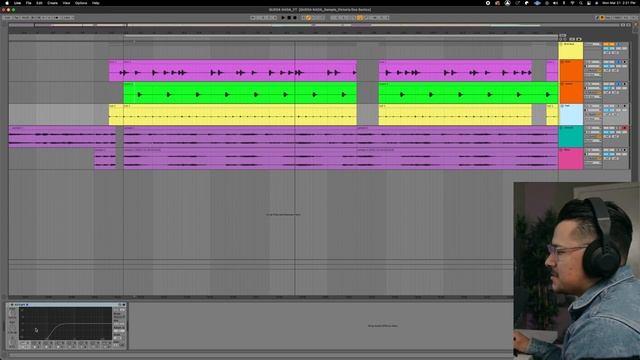
Task: Click the Wi-Fi icon in the menu bar
Action: tap(572, 3)
